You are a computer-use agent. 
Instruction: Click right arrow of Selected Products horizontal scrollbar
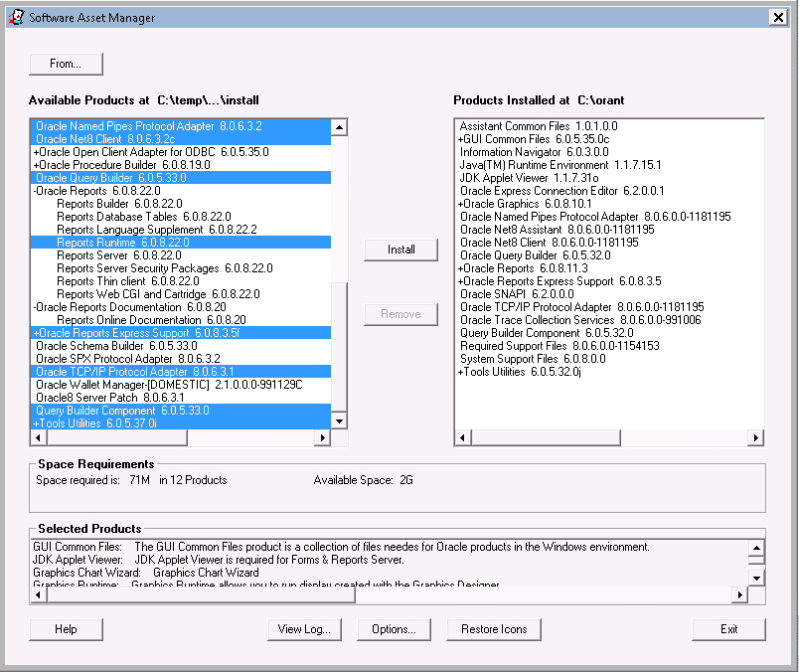(740, 594)
